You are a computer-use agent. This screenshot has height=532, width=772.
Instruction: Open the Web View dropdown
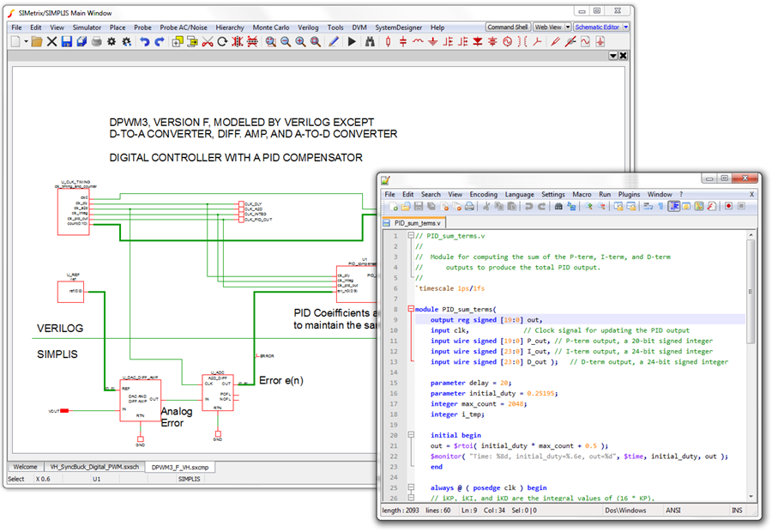(x=568, y=27)
